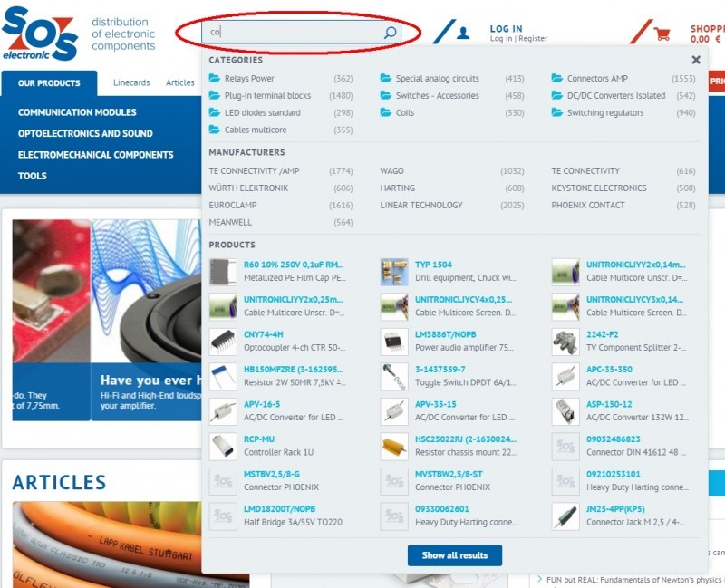
Task: Open TOOLS menu entry
Action: [x=33, y=176]
